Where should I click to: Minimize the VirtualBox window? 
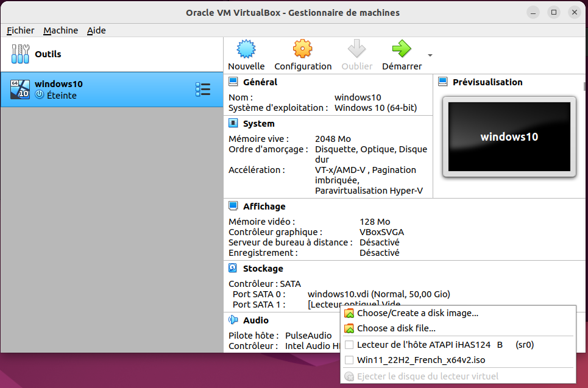coord(533,12)
